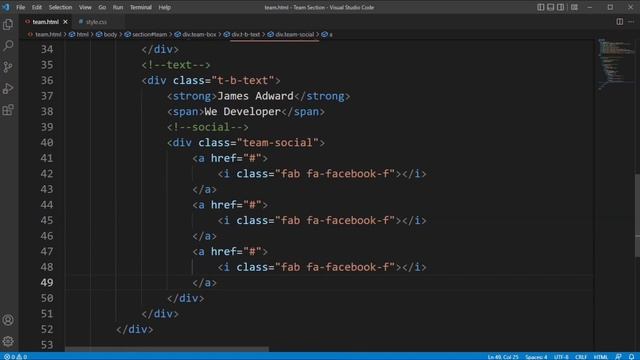
Task: Open the customize layout icon
Action: 574,7
